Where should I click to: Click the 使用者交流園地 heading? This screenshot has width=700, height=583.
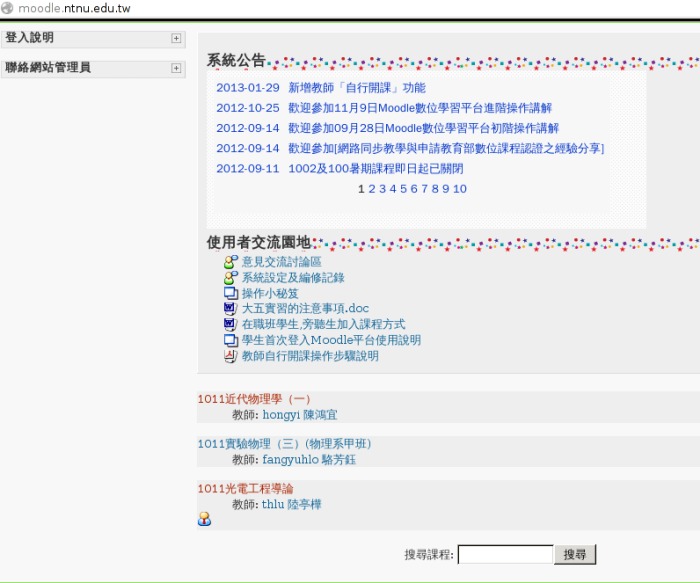tap(258, 242)
